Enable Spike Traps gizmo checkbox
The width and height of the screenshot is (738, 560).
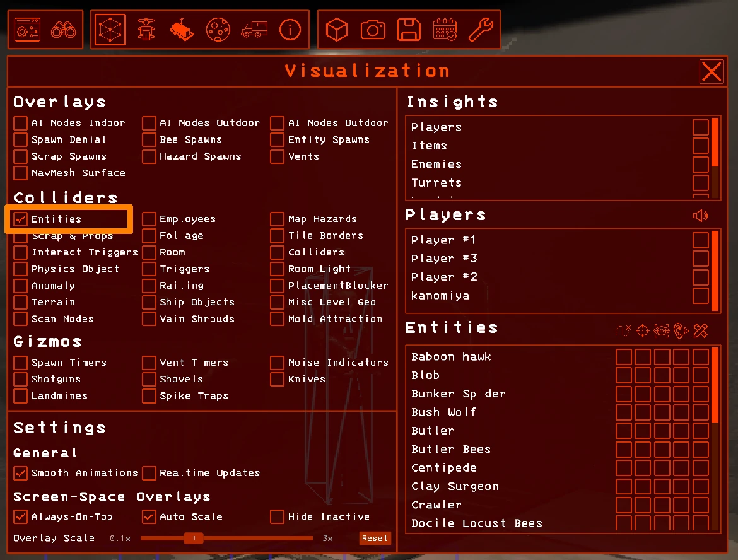click(149, 396)
